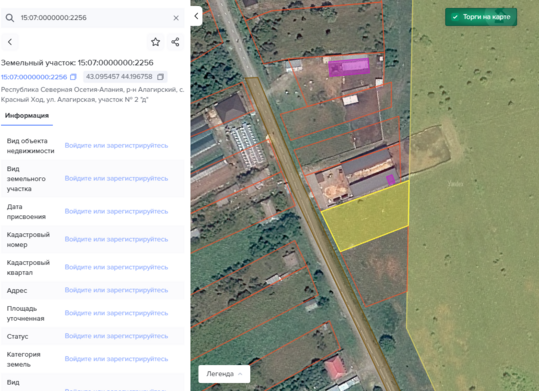This screenshot has width=539, height=391.
Task: Select the Информация tab
Action: 27,116
